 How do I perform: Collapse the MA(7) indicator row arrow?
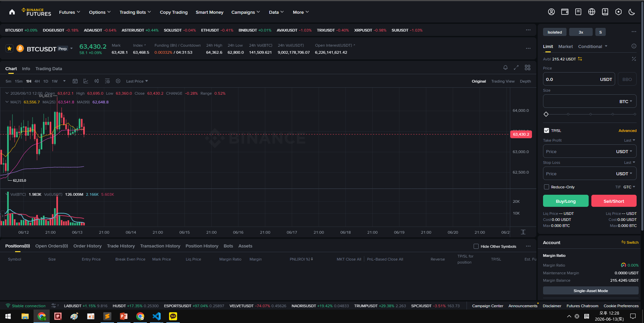click(x=7, y=102)
